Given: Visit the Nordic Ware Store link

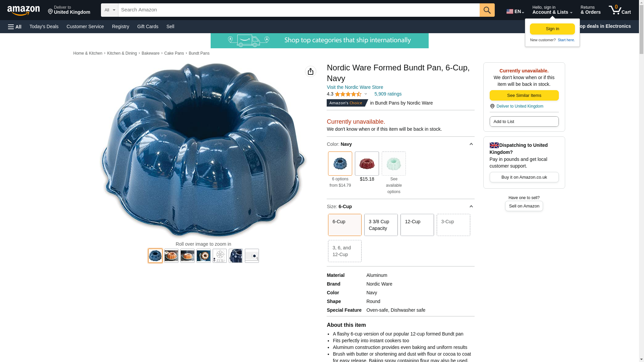Looking at the screenshot, I should point(355,87).
